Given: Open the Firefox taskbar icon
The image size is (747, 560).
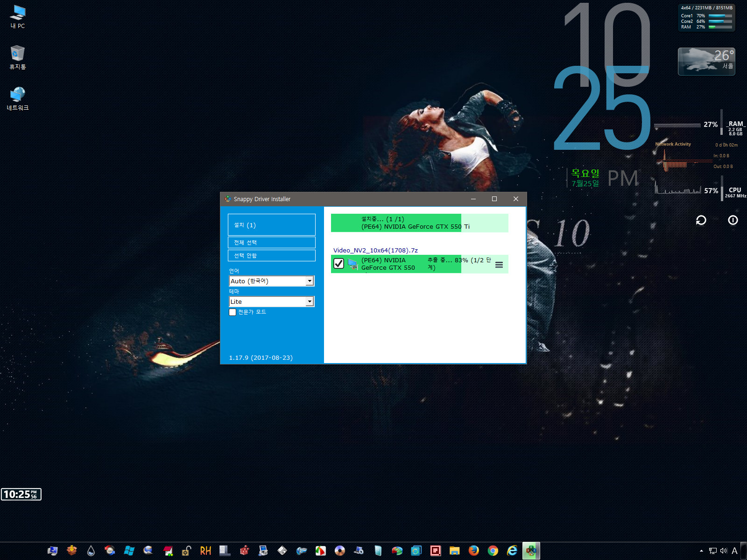Looking at the screenshot, I should click(474, 551).
